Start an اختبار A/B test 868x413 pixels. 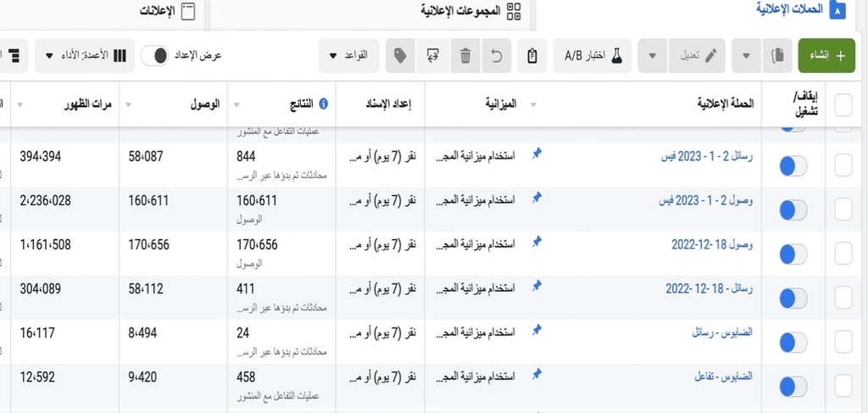click(593, 55)
